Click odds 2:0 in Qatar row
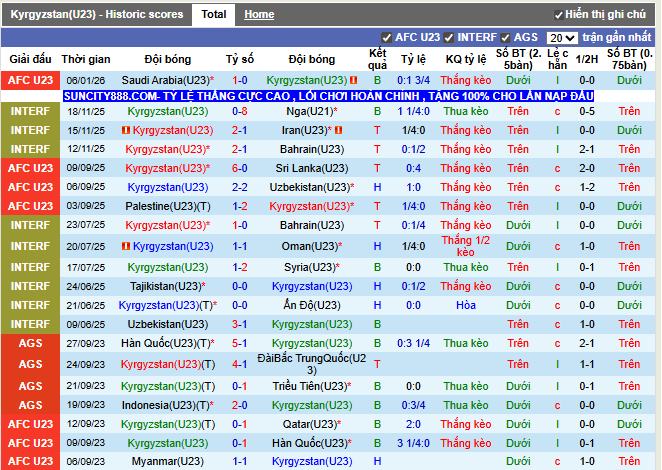The image size is (662, 470). 413,424
